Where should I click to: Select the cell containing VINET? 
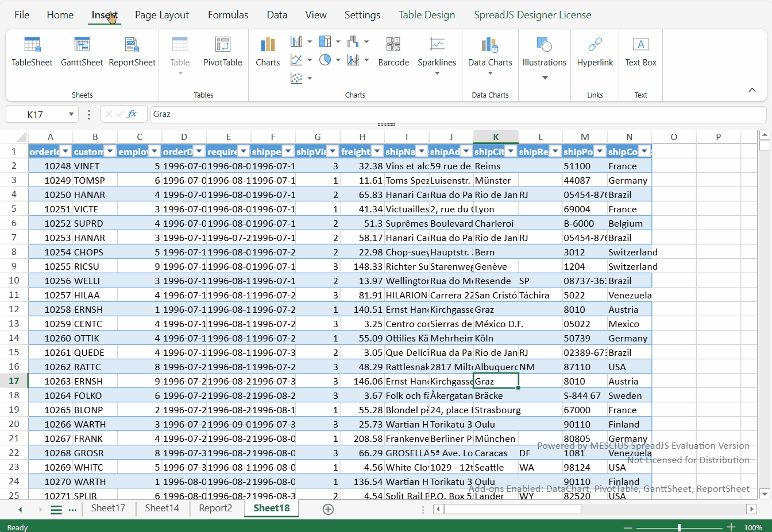click(95, 166)
